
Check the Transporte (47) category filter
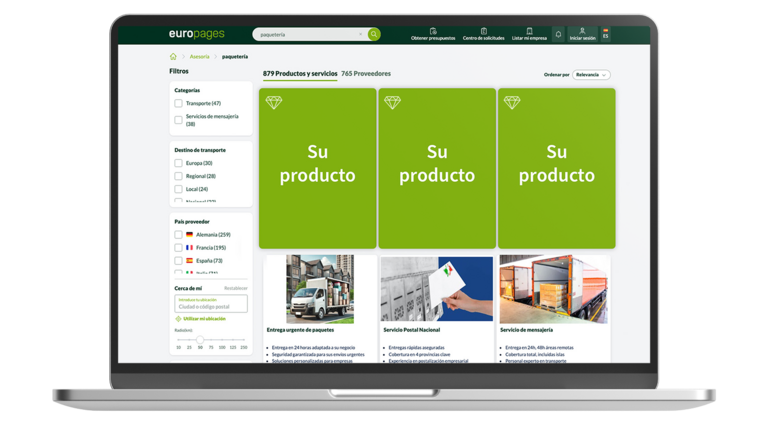click(x=178, y=103)
